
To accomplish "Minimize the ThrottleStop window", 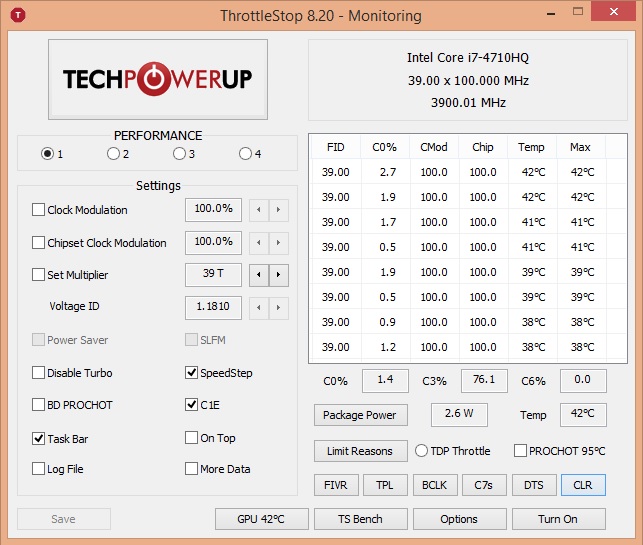I will (551, 13).
